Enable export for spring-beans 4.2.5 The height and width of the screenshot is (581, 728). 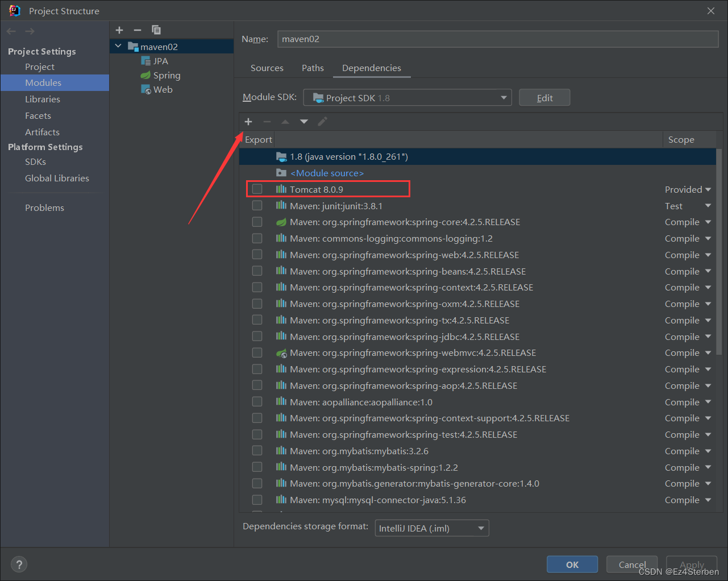(x=257, y=271)
